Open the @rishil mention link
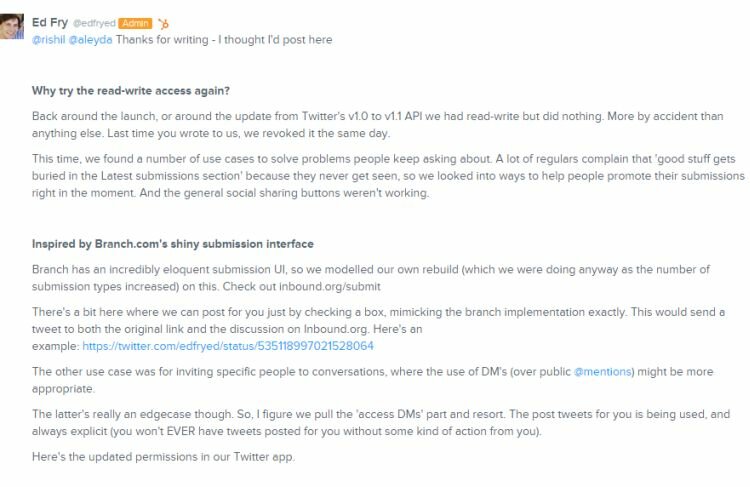Image resolution: width=750 pixels, height=487 pixels. 49,39
